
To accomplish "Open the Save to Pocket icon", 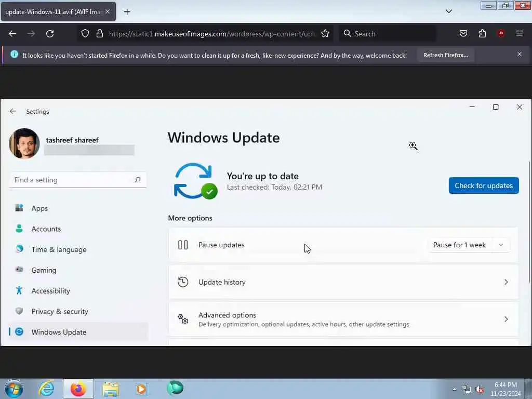I will (463, 33).
